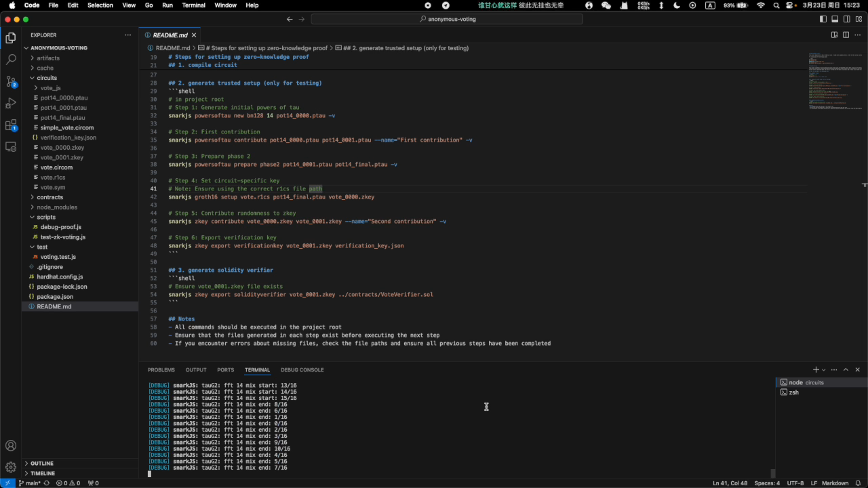This screenshot has height=488, width=868.
Task: Go back with navigation arrow
Action: click(x=290, y=19)
